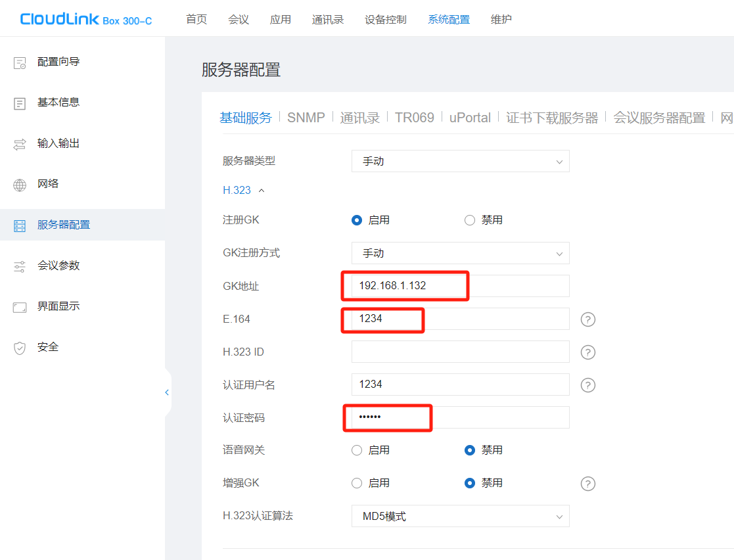Click the 网络 globe icon

20,185
